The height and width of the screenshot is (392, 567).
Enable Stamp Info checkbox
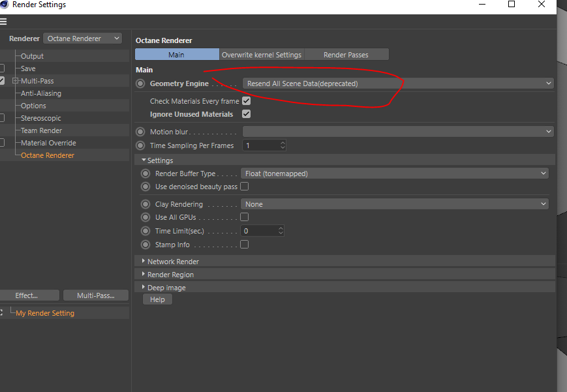(245, 245)
